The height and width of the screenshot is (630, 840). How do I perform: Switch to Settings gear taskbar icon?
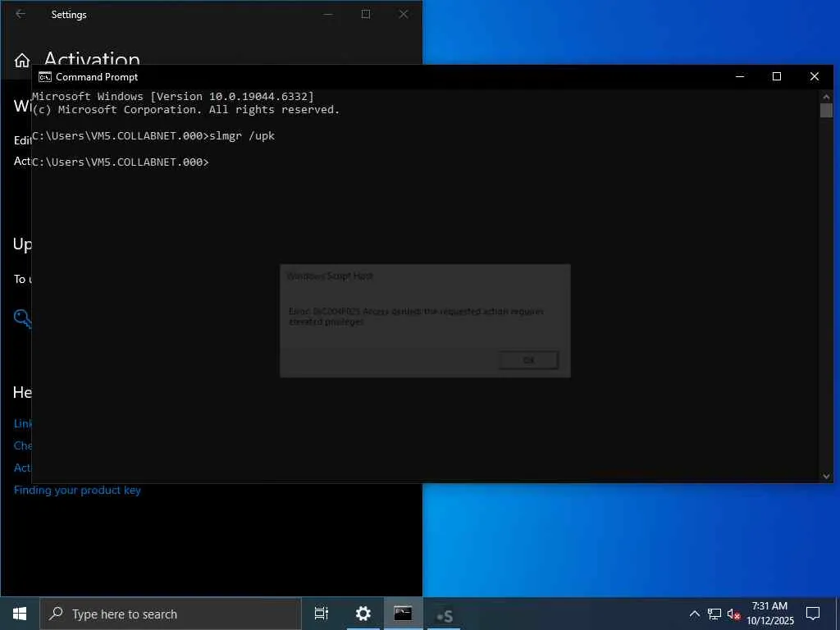tap(363, 614)
